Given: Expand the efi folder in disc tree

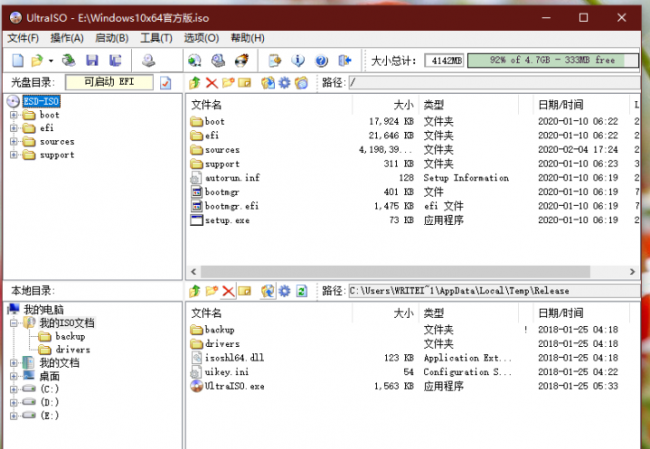Looking at the screenshot, I should coord(14,128).
